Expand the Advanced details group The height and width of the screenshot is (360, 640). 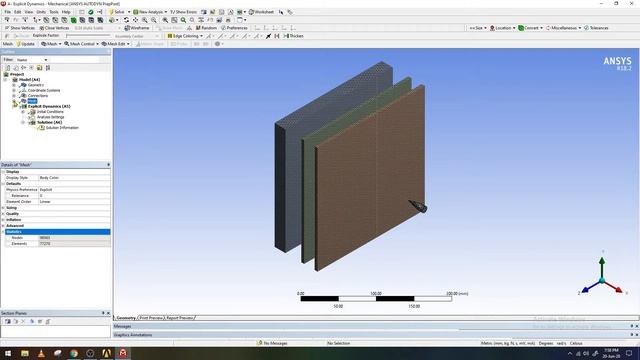coord(3,226)
